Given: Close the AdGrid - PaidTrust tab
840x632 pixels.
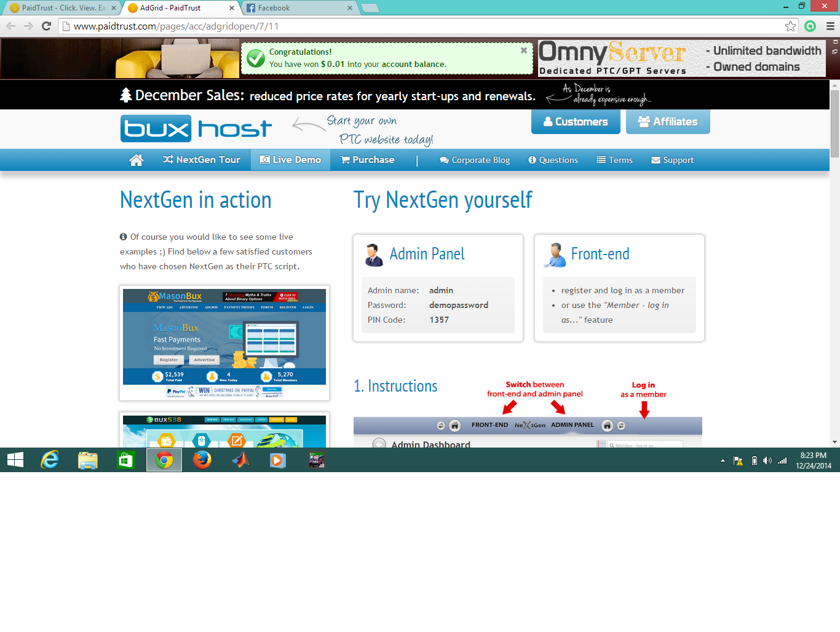Looking at the screenshot, I should click(x=232, y=8).
